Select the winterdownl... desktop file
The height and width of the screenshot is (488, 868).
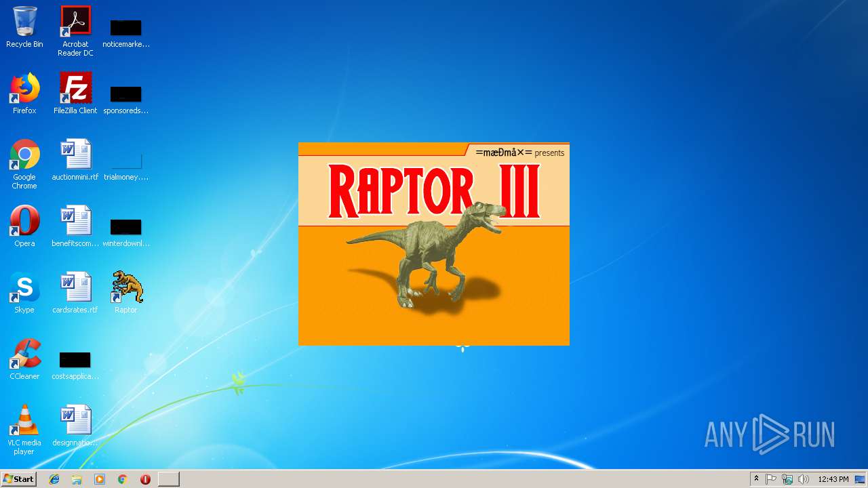(126, 232)
